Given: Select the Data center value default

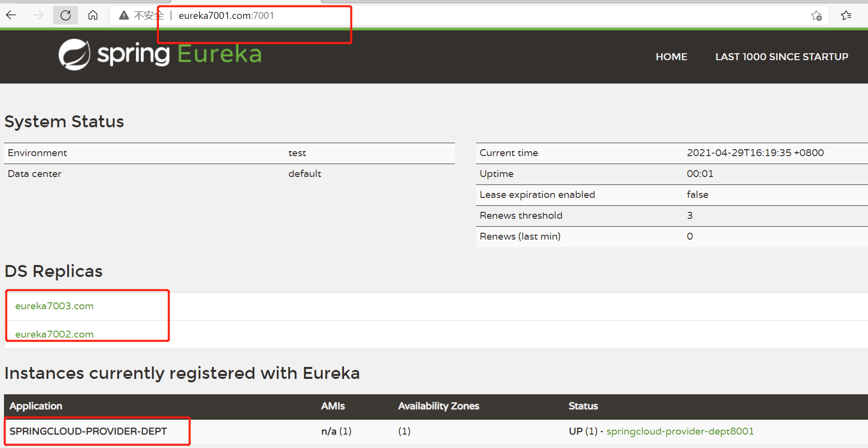Looking at the screenshot, I should (305, 174).
